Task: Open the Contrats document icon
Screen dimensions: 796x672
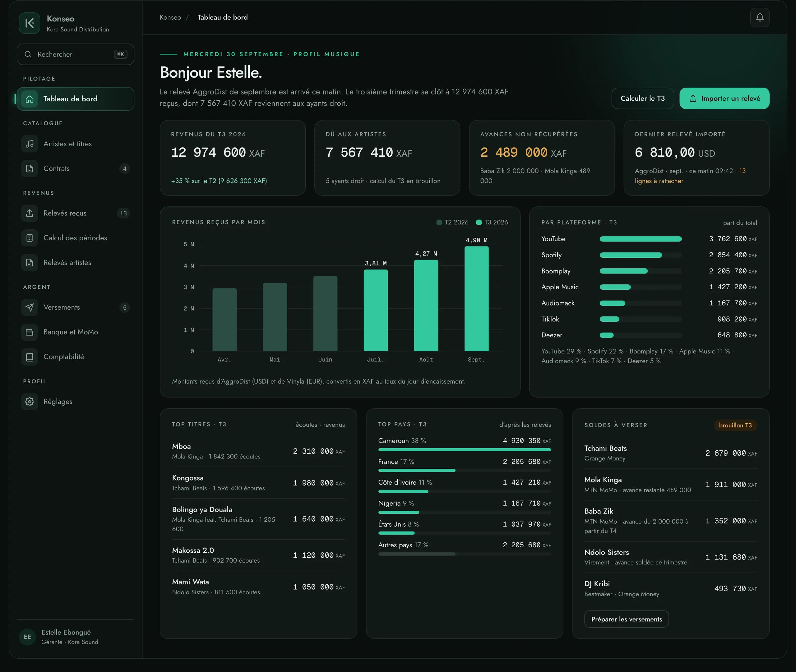Action: (29, 169)
